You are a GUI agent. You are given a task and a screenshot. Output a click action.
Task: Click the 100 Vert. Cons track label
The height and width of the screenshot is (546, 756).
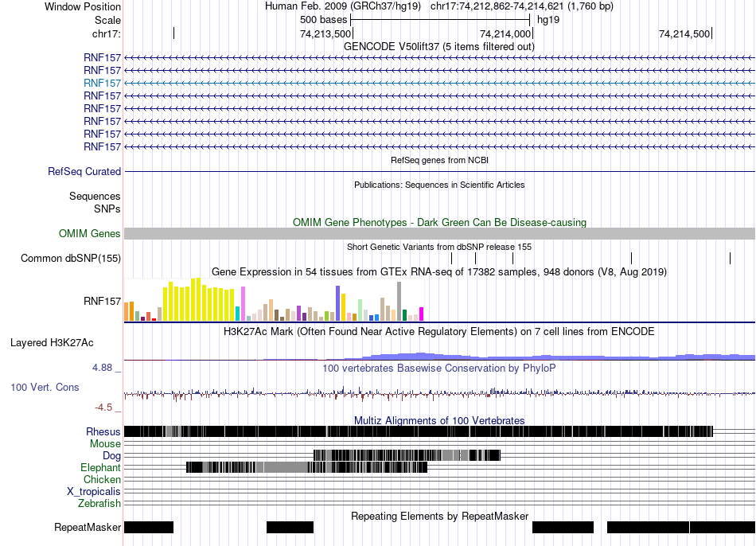click(x=45, y=387)
